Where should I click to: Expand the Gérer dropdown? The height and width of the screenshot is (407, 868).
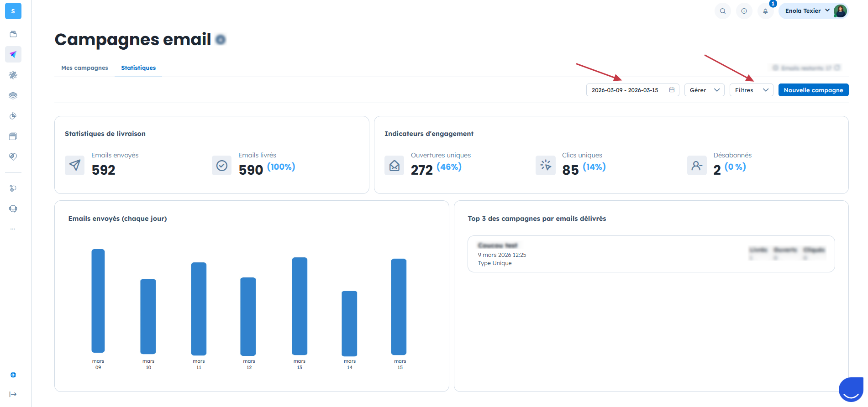point(704,90)
